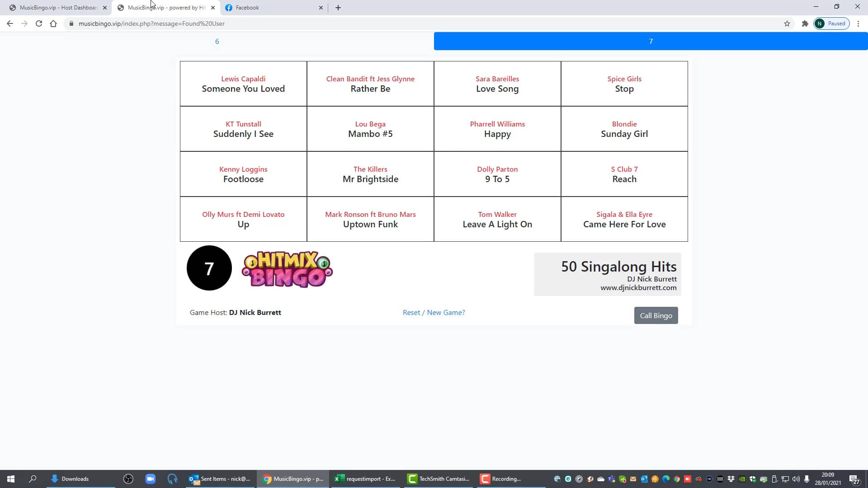Open the Chrome menu with three dots

coord(859,23)
